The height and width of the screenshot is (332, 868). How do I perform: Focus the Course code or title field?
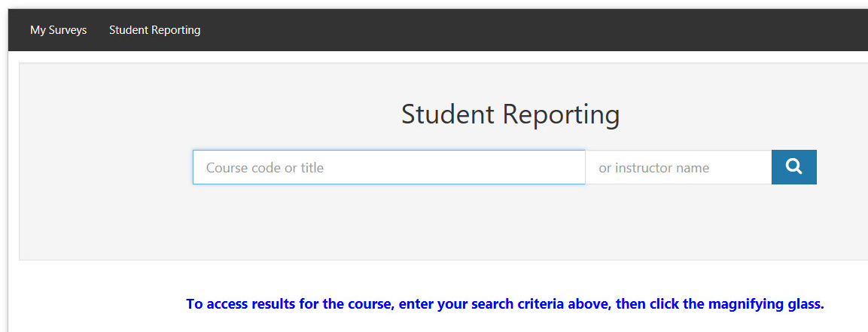[388, 167]
